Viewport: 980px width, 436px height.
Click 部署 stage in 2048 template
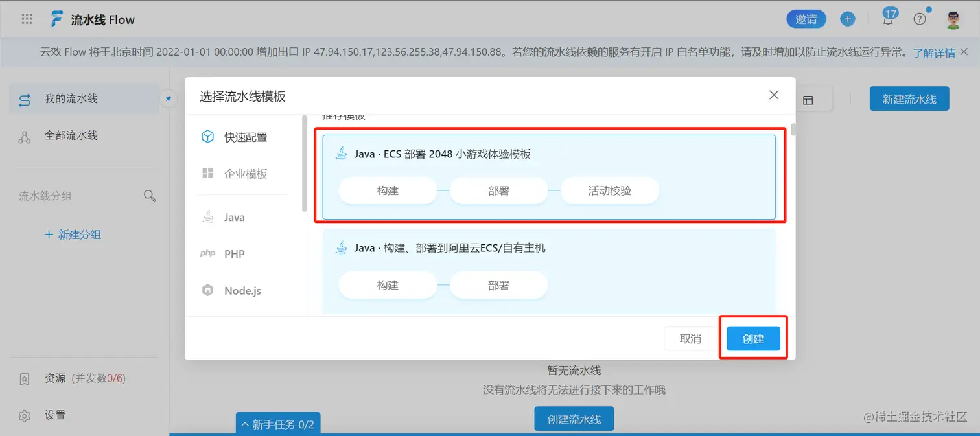pos(498,191)
